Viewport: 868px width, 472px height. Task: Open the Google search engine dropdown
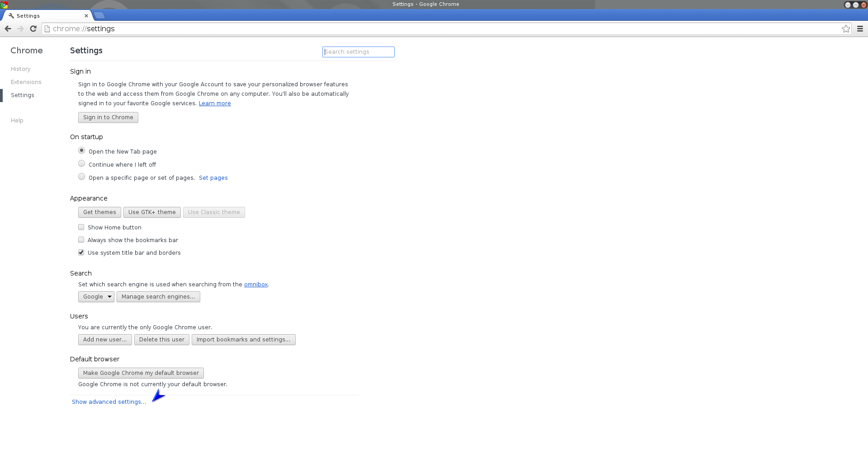point(96,297)
